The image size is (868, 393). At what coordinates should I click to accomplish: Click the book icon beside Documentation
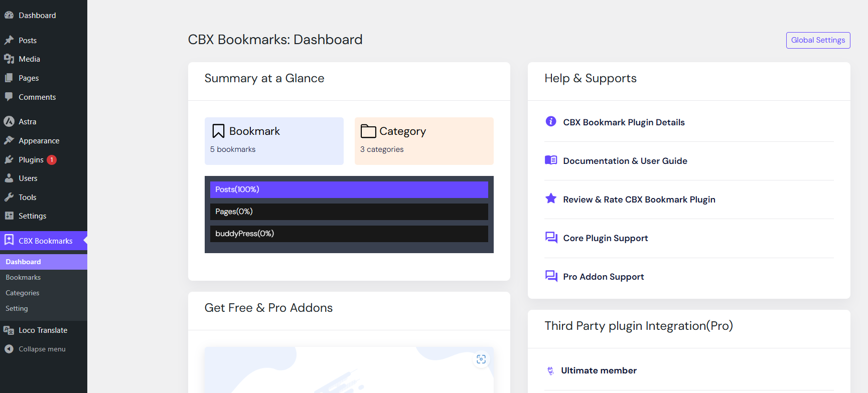click(x=551, y=160)
